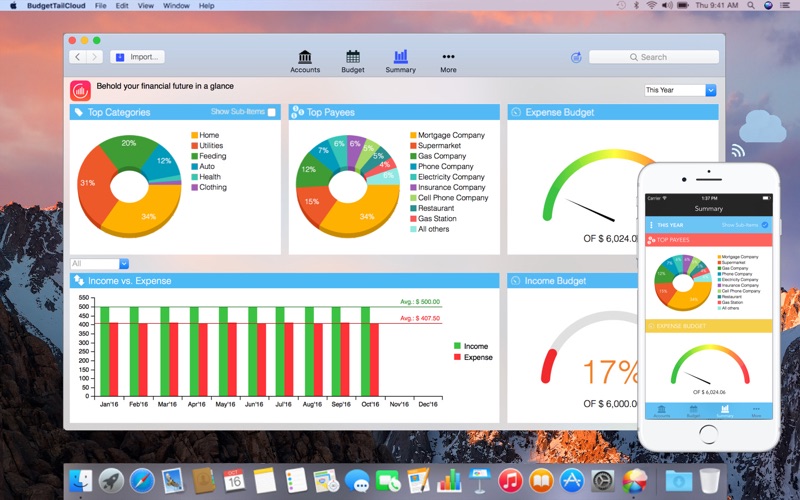Open Calendar from the Dock
This screenshot has width=800, height=500.
click(234, 481)
